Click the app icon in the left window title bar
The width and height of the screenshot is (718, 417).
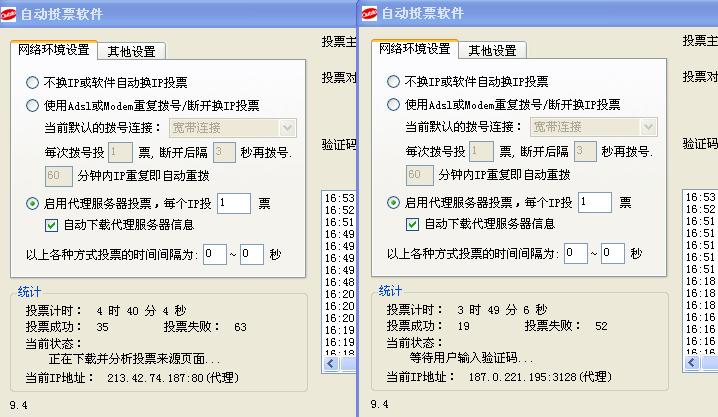[10, 13]
